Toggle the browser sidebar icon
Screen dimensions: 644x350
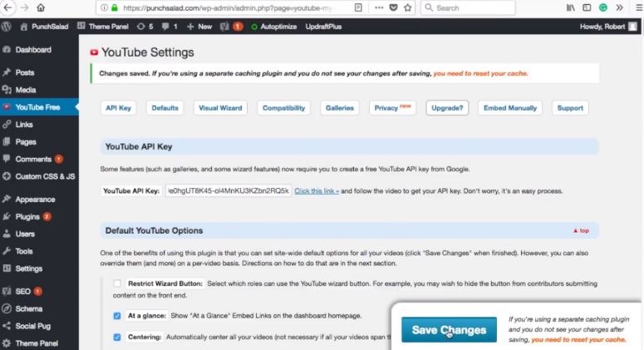pos(587,7)
